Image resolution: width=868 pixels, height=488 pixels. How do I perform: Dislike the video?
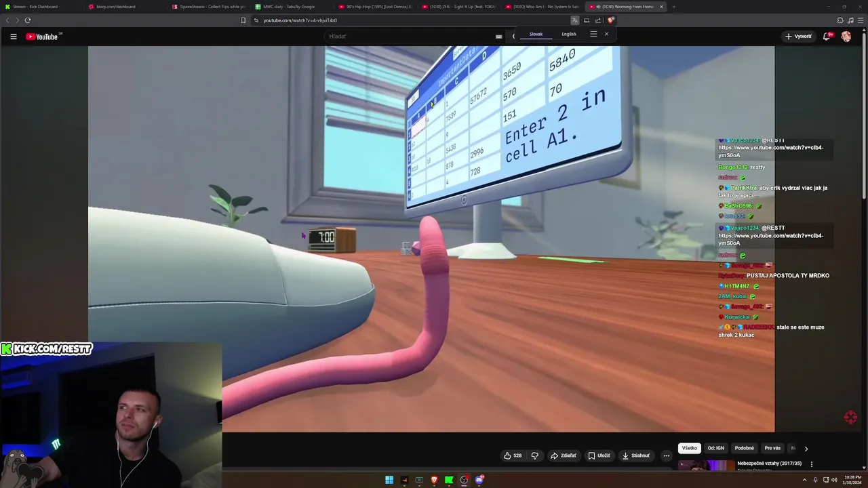[534, 455]
